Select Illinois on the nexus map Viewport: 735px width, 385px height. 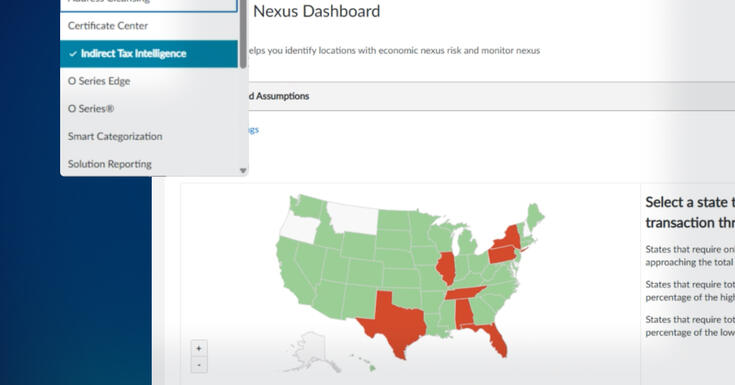445,268
